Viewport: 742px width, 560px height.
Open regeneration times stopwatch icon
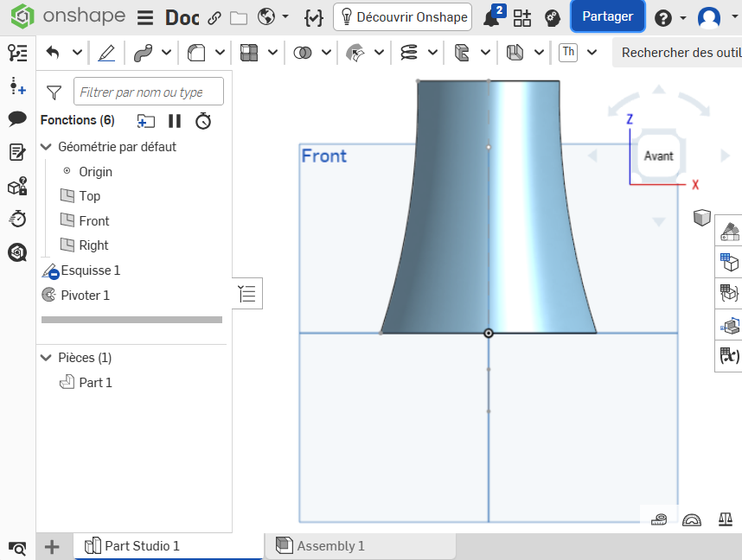[x=203, y=121]
